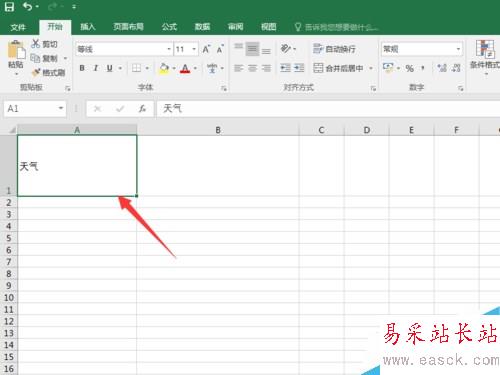This screenshot has height=375, width=500.
Task: Open the font name dropdown
Action: pyautogui.click(x=169, y=49)
